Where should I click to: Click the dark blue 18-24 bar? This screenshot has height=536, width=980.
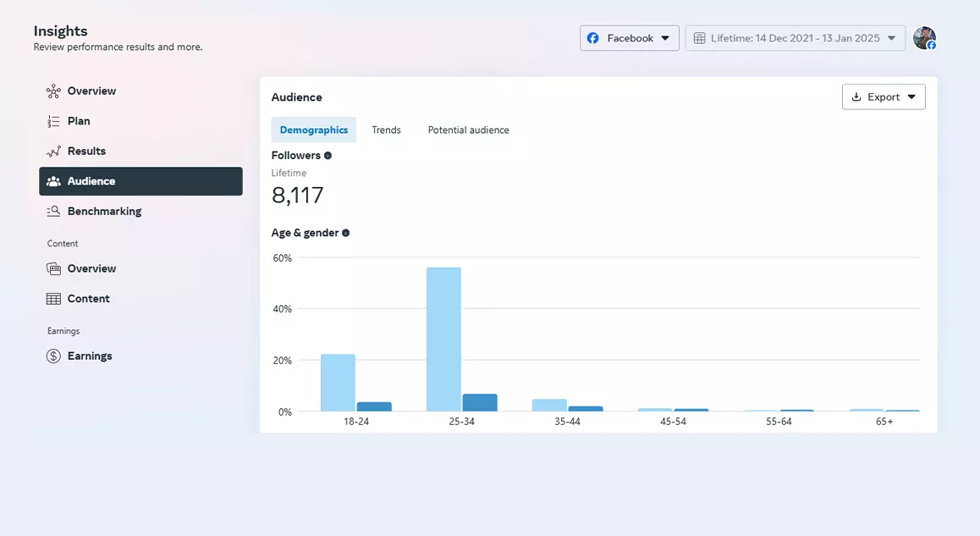point(374,407)
